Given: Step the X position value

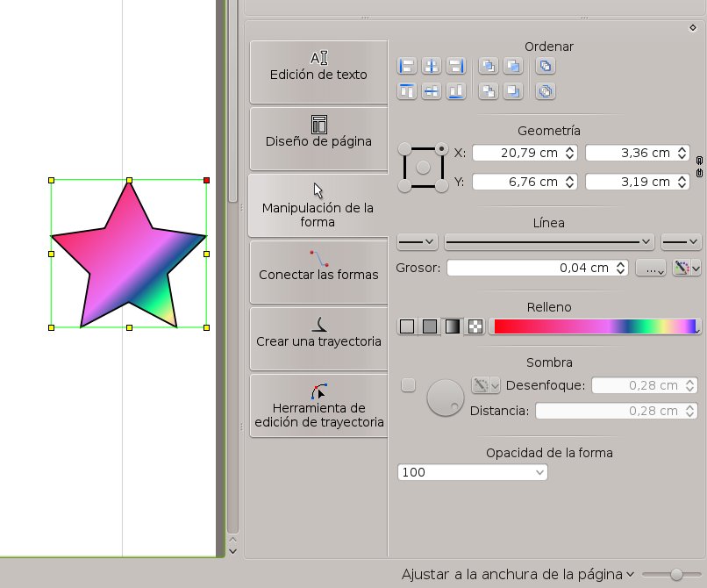Looking at the screenshot, I should tap(570, 153).
